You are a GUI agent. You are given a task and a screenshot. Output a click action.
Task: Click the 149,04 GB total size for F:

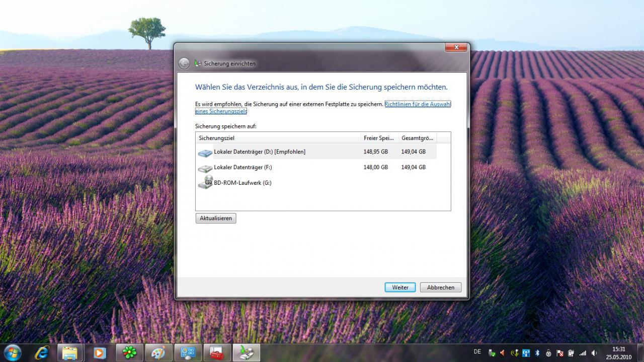414,167
